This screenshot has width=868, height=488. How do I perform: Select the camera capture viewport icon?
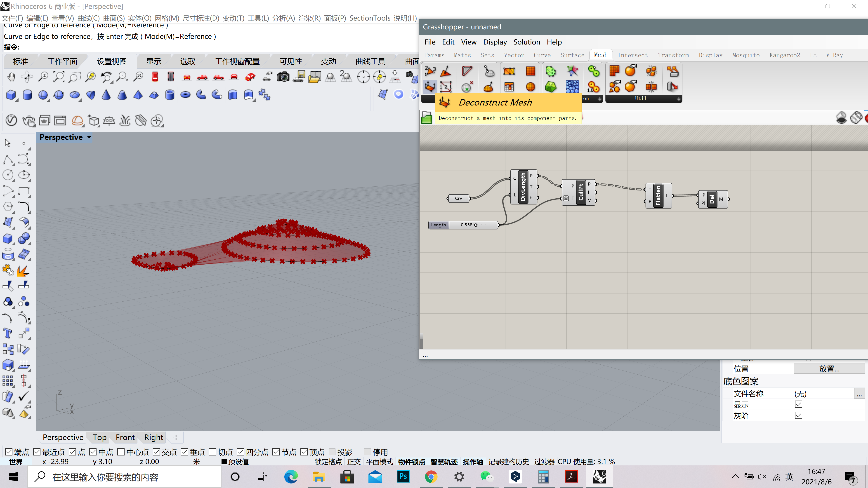tap(283, 77)
